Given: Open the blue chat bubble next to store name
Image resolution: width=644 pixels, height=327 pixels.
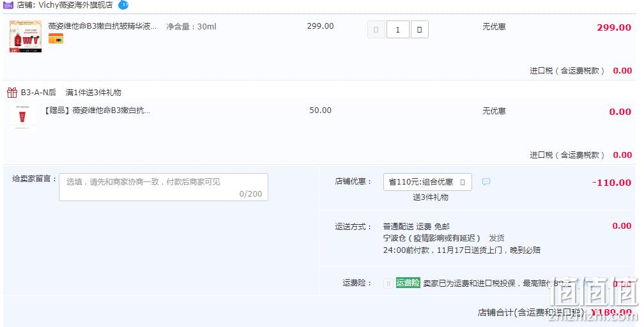Looking at the screenshot, I should [123, 5].
